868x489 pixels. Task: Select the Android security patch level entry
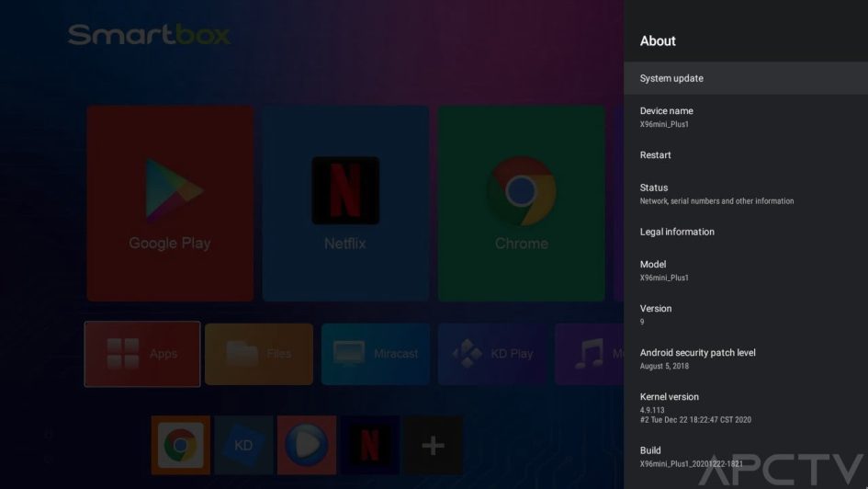click(745, 358)
